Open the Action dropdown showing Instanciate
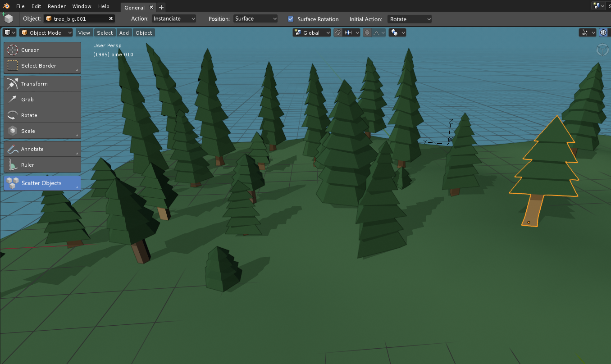Viewport: 611px width, 364px height. (174, 19)
